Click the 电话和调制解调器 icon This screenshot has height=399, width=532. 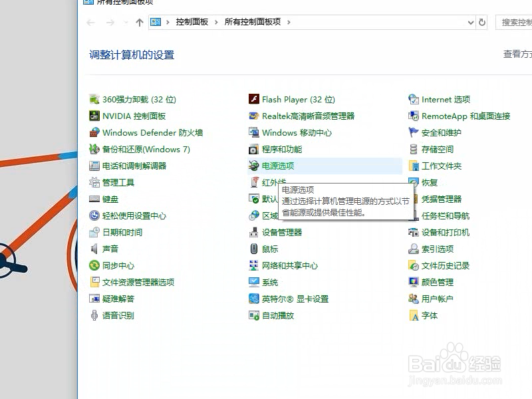(94, 166)
